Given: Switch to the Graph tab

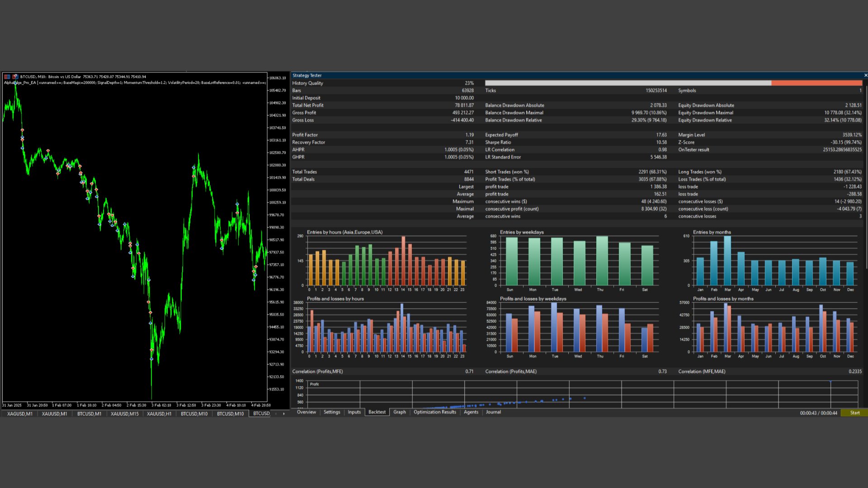Looking at the screenshot, I should pos(399,412).
